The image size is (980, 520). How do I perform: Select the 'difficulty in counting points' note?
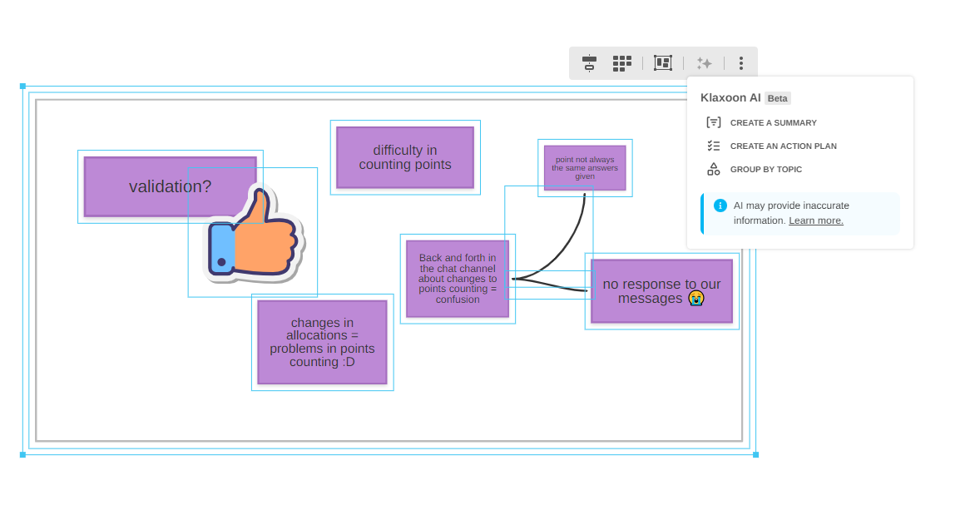click(x=404, y=157)
